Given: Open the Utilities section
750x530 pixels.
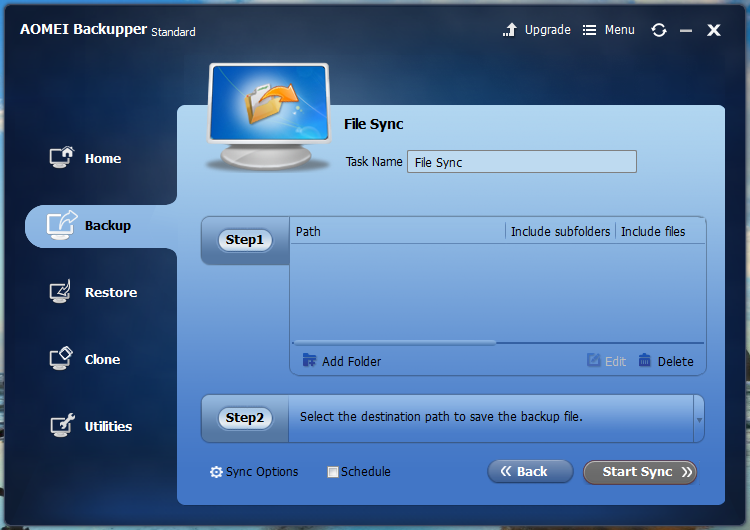Looking at the screenshot, I should pos(91,426).
